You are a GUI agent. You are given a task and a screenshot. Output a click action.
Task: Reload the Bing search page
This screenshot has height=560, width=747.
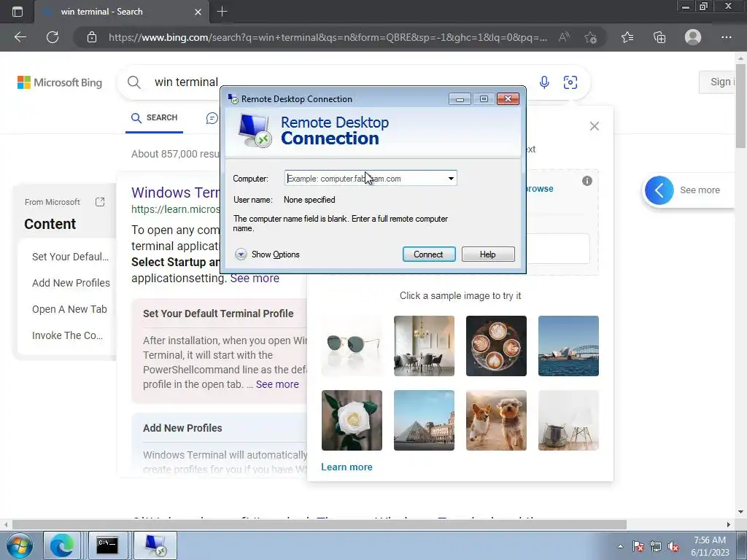point(53,37)
